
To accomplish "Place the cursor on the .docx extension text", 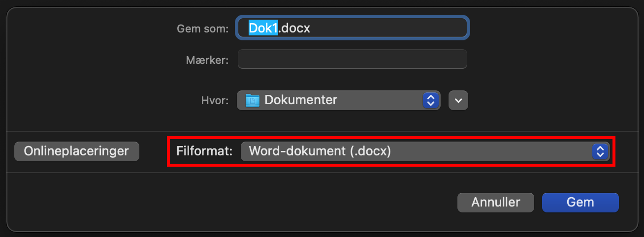I will click(295, 28).
